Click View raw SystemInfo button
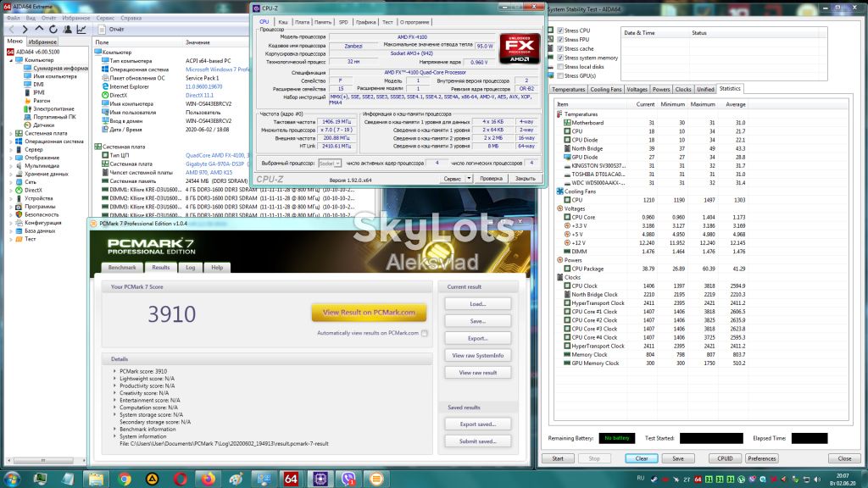Screen dimensions: 868x488 478,355
